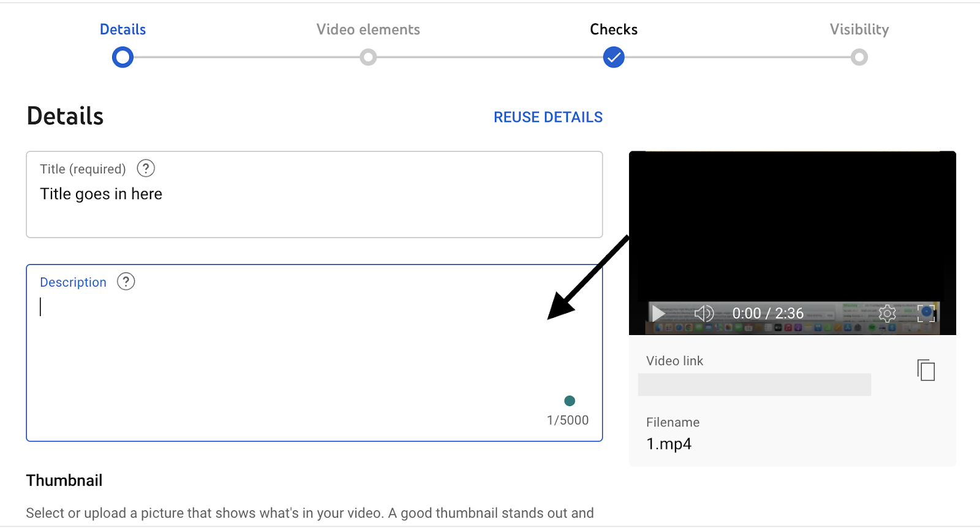Mute the video preview volume

coord(704,314)
